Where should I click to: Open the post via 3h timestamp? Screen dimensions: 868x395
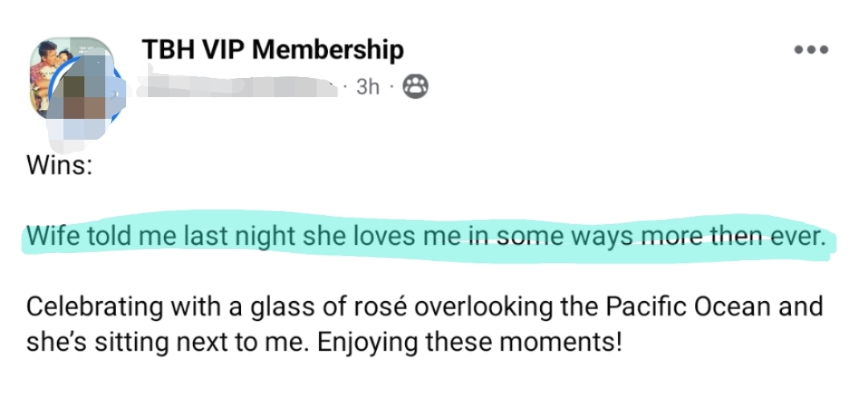click(367, 87)
